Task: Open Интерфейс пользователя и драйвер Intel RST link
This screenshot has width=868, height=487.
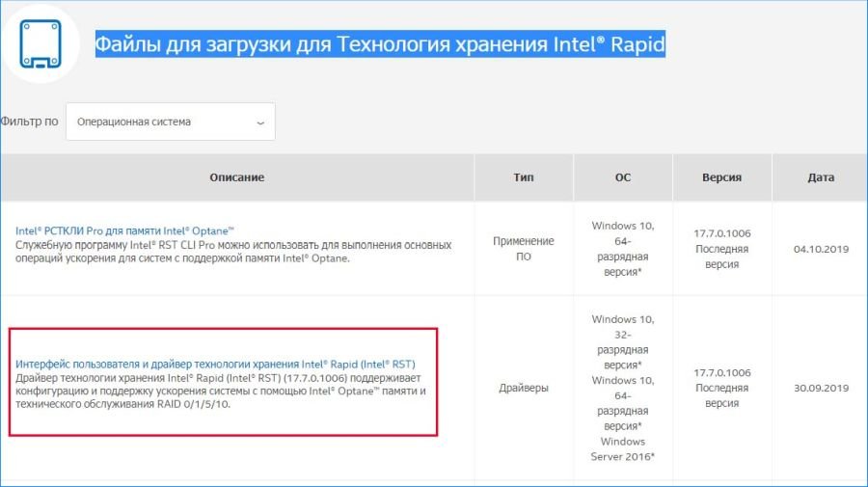Action: pos(215,365)
